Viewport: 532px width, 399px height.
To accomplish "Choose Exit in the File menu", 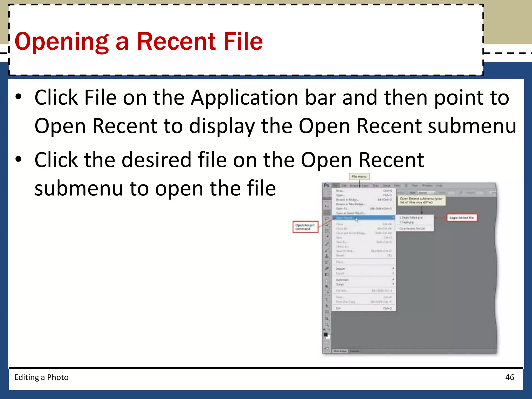I will (x=364, y=308).
